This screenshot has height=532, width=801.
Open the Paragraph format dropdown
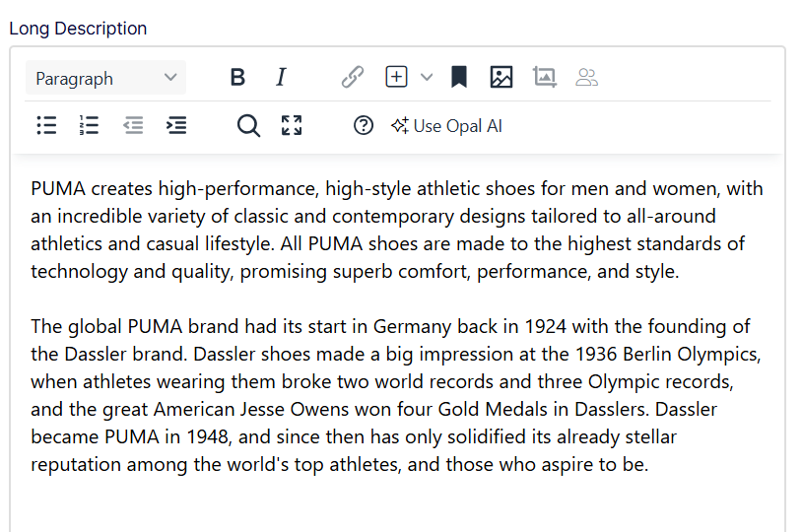(104, 78)
